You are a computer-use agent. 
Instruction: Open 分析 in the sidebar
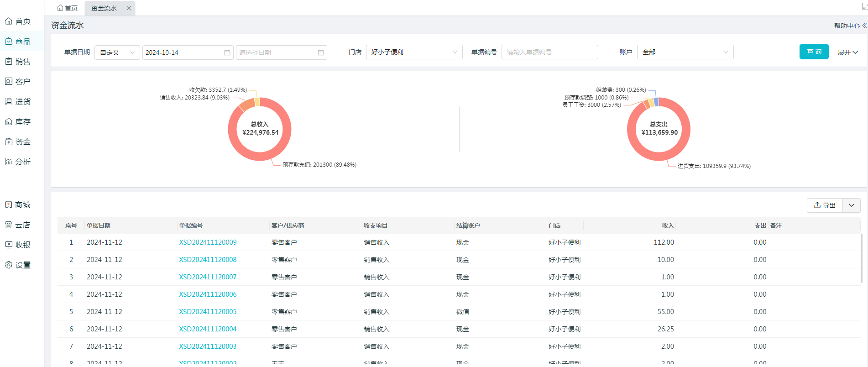18,162
